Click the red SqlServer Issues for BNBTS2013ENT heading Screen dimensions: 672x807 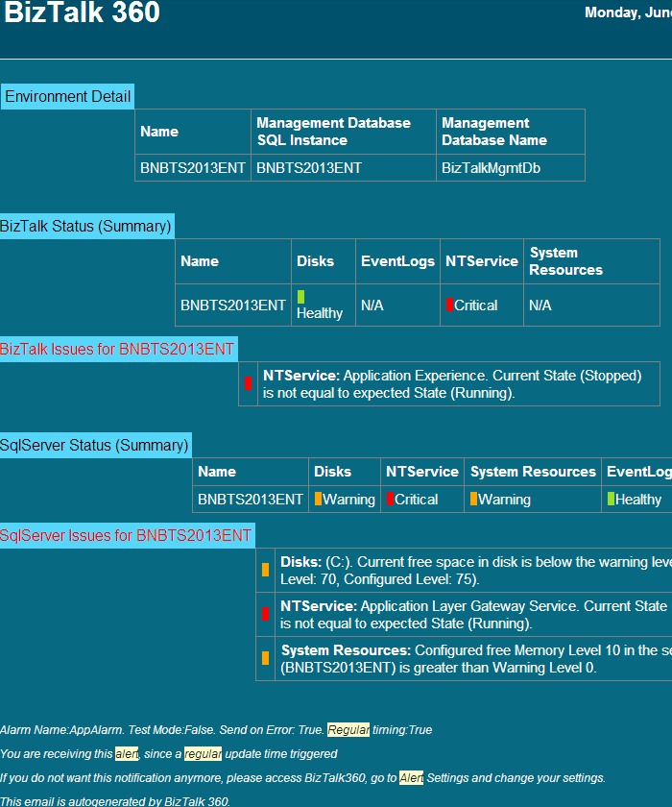coord(126,535)
